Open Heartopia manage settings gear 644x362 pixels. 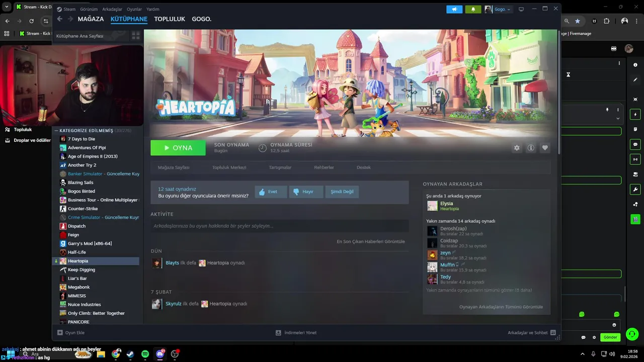[517, 148]
